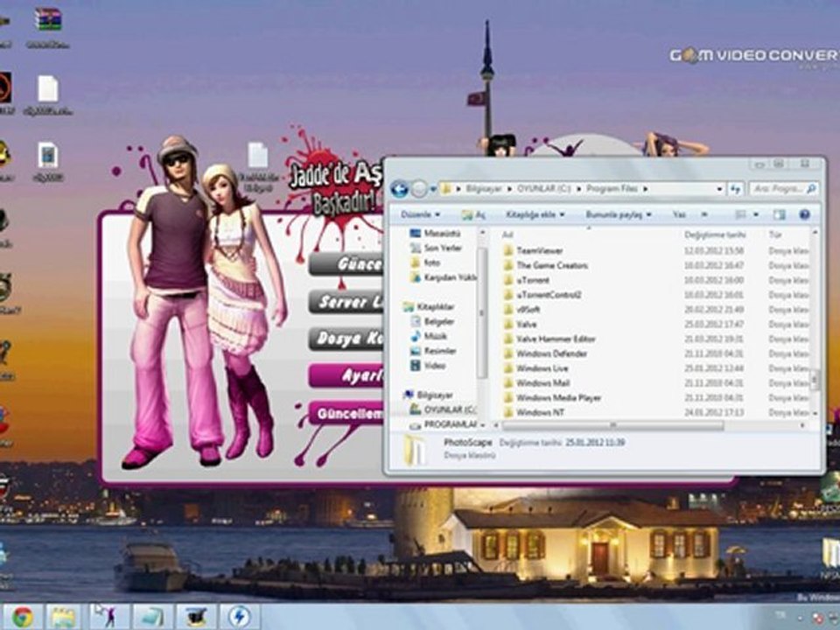Screen dimensions: 840x630
Task: Click the Explorer search field
Action: coord(784,189)
